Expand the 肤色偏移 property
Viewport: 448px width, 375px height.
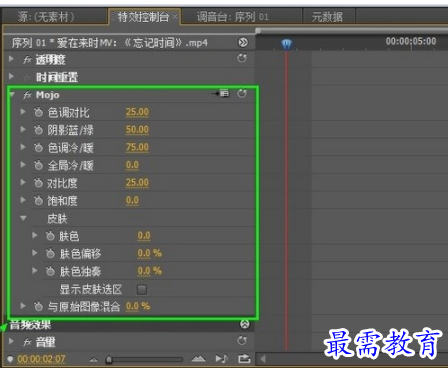click(35, 253)
